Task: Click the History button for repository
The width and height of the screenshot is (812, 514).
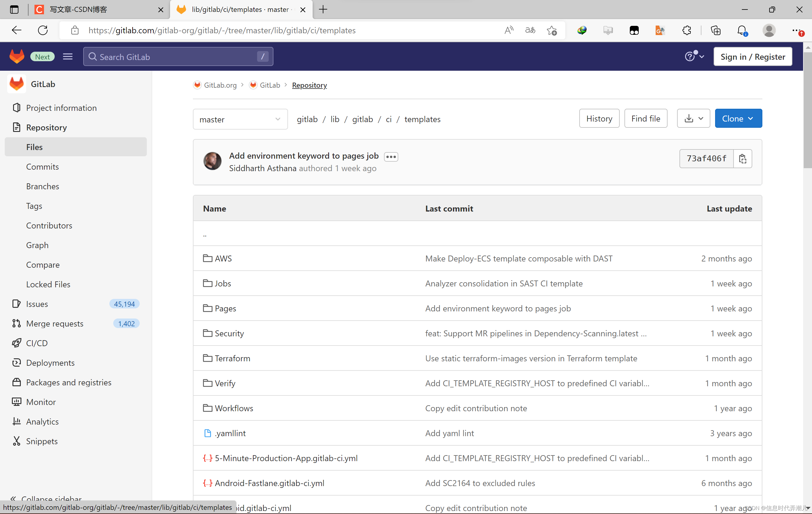Action: point(599,118)
